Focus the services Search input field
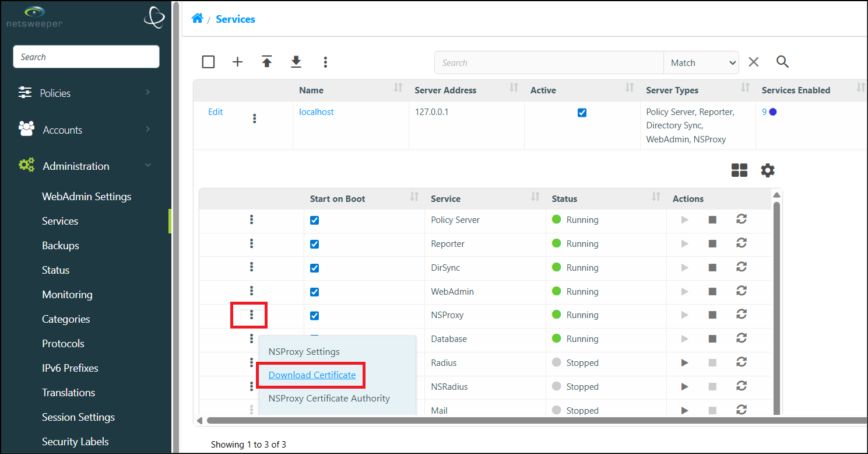Image resolution: width=868 pixels, height=454 pixels. (x=549, y=62)
